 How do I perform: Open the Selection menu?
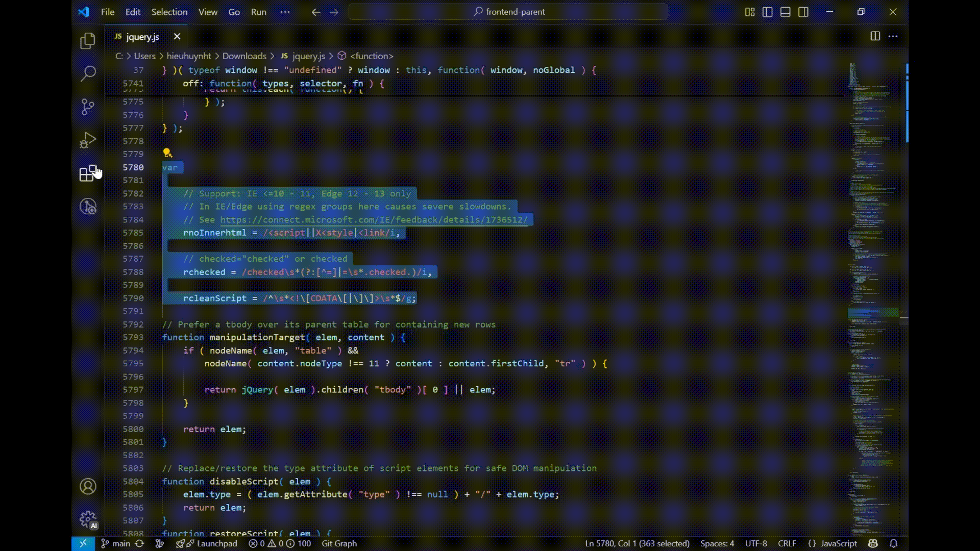169,12
